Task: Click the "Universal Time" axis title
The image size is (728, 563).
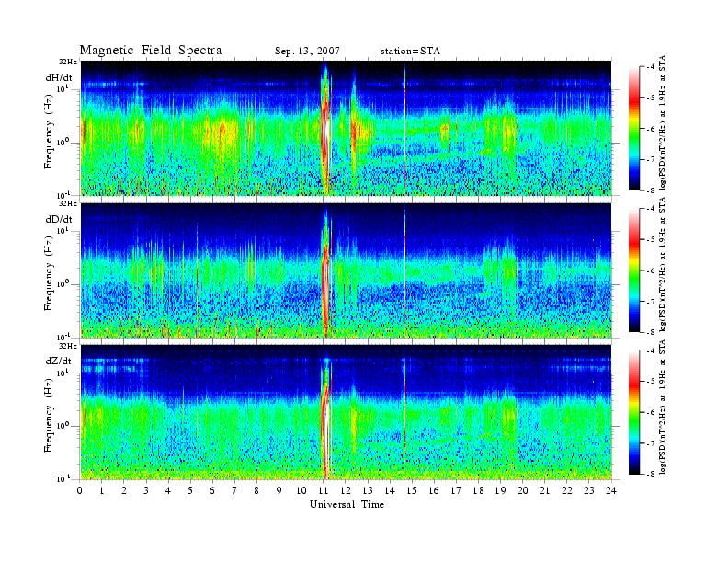Action: (347, 504)
